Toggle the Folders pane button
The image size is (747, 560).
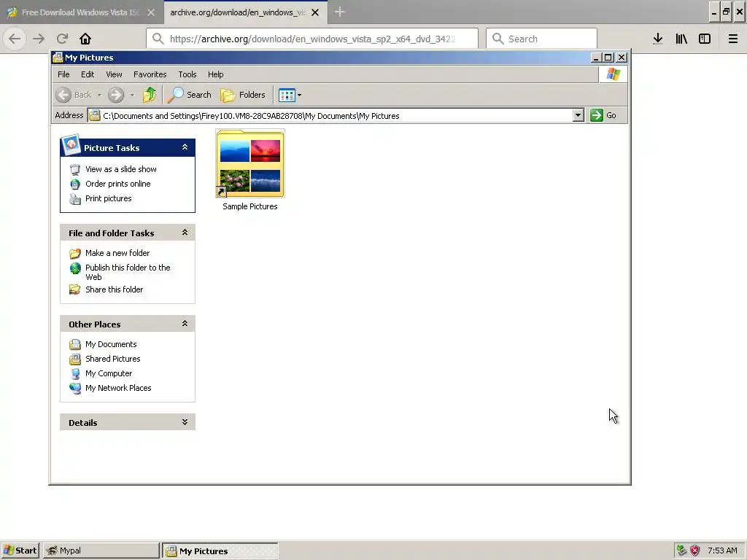243,95
